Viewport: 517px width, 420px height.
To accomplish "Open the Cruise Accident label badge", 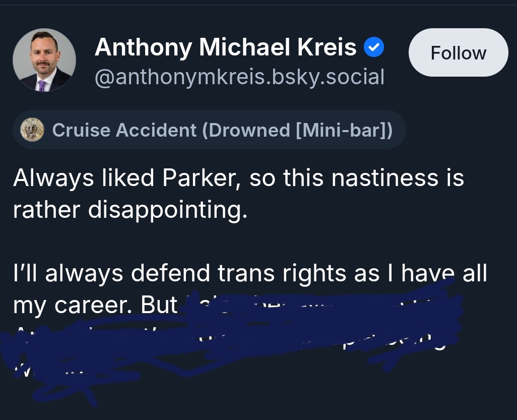I will tap(209, 130).
